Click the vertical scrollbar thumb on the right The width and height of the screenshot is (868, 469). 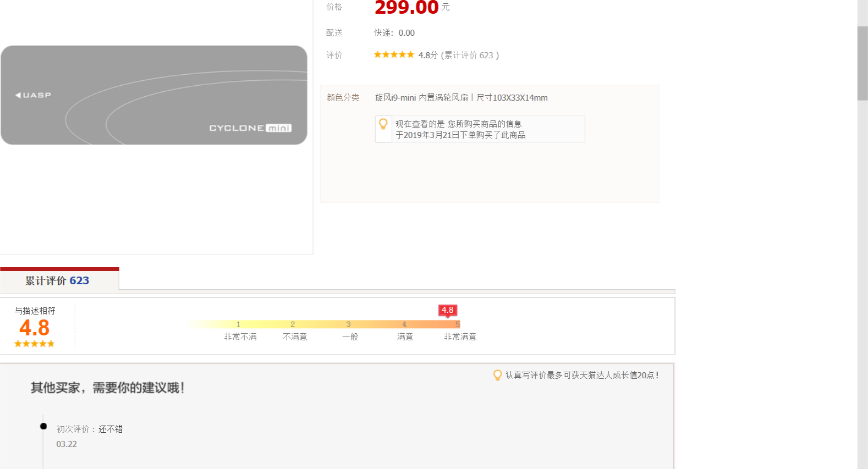pyautogui.click(x=862, y=63)
